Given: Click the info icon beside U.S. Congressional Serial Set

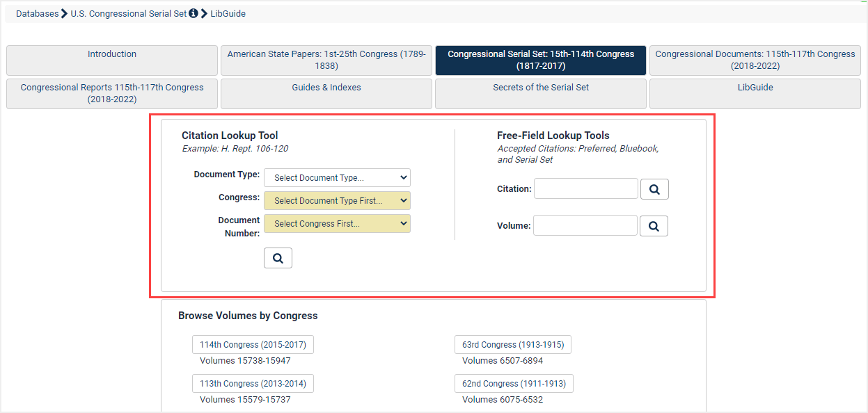Looking at the screenshot, I should tap(193, 13).
